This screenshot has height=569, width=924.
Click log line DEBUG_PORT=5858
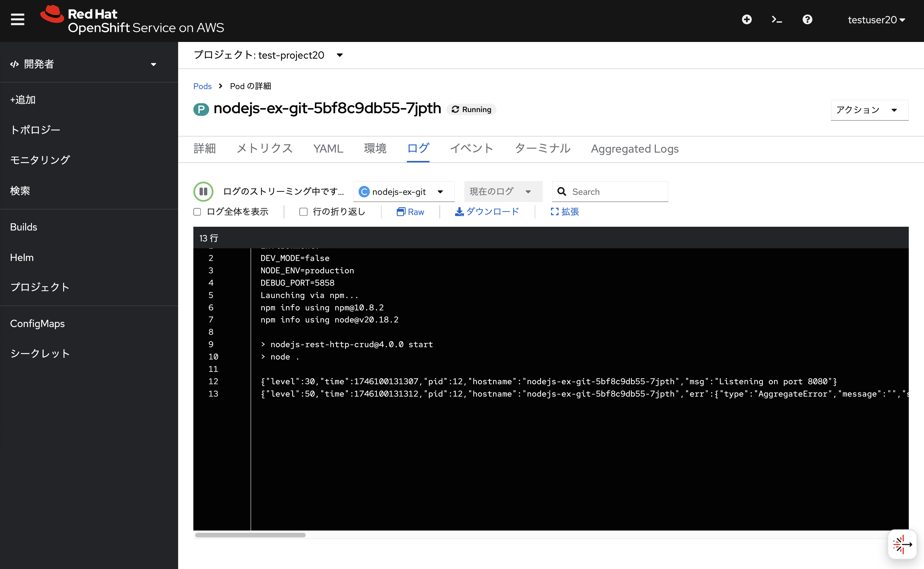pyautogui.click(x=298, y=283)
